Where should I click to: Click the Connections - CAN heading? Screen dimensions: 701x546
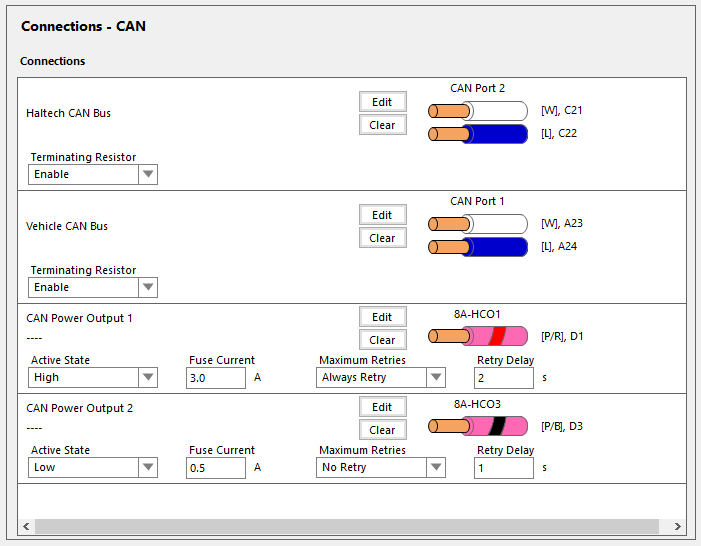tap(84, 26)
